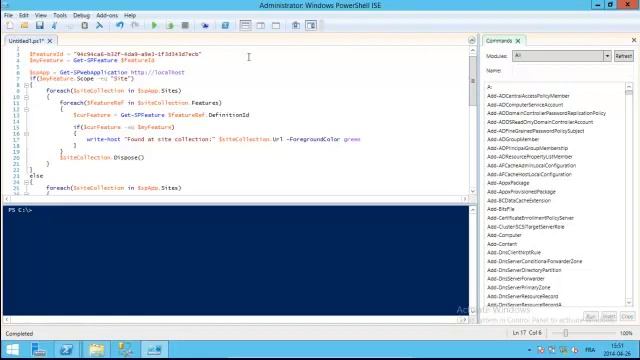Screen dimensions: 640x360
Task: Collapse the script pane round arrow button
Action: pos(472,40)
